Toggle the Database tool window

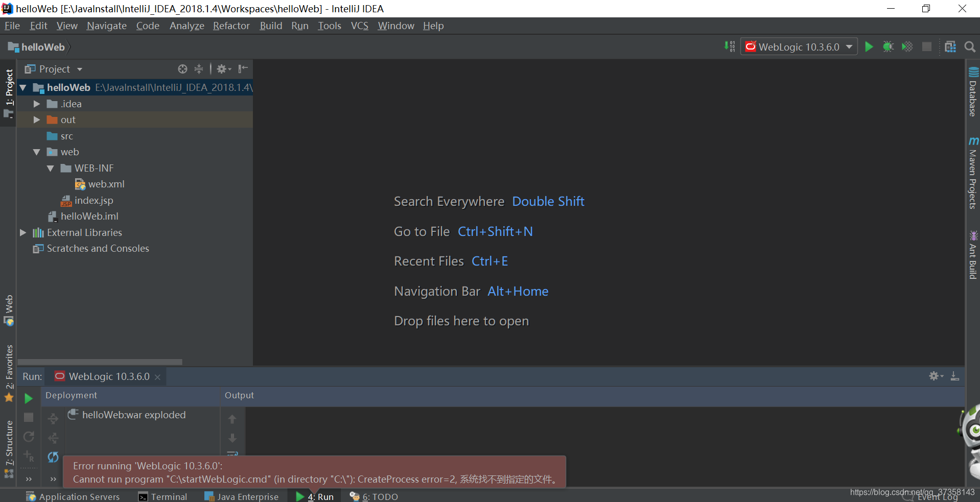tap(973, 92)
